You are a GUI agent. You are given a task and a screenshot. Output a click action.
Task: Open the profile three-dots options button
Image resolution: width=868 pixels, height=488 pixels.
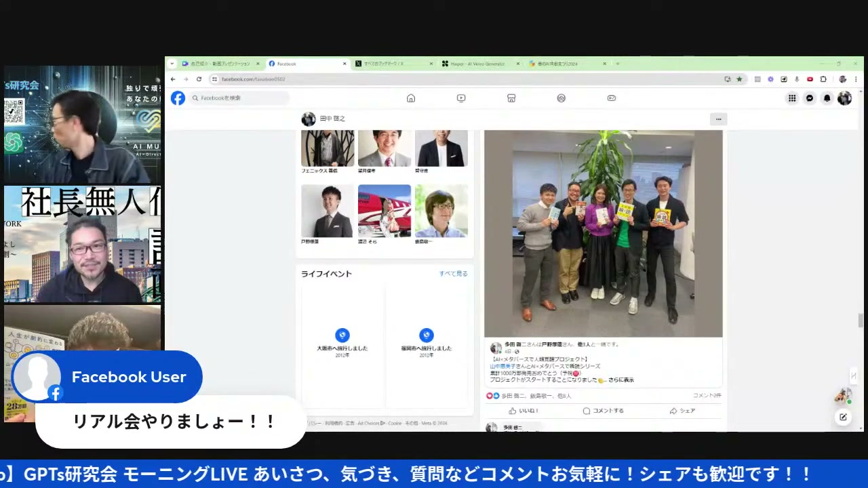click(x=718, y=119)
